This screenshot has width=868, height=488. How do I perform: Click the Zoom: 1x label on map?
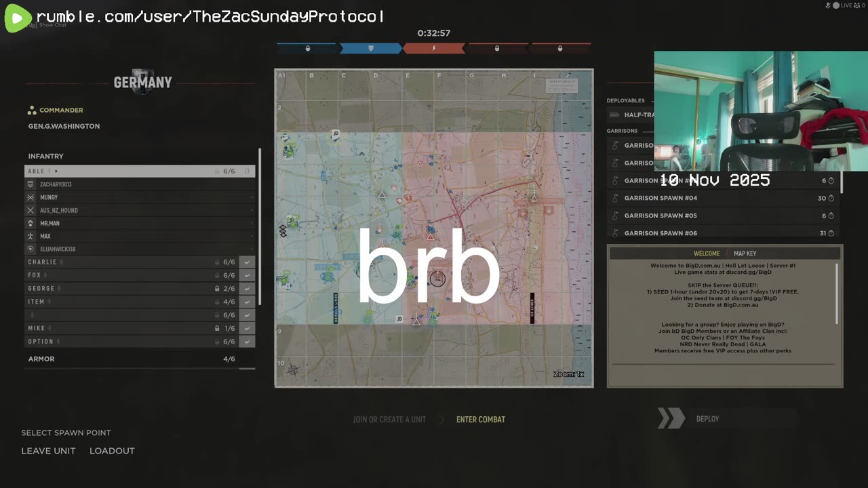click(568, 374)
